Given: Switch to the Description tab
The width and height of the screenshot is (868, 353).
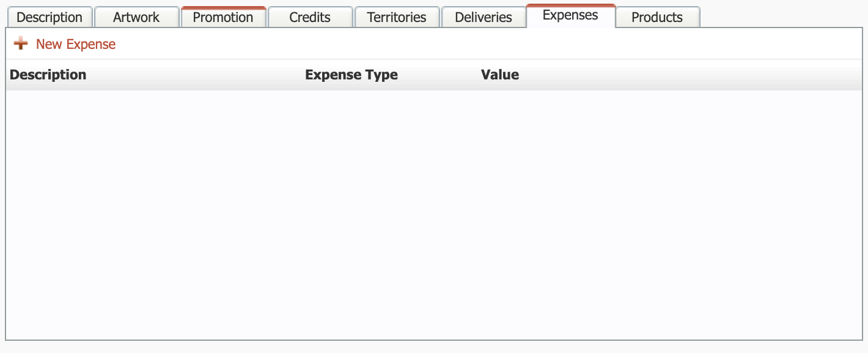Looking at the screenshot, I should [x=50, y=17].
